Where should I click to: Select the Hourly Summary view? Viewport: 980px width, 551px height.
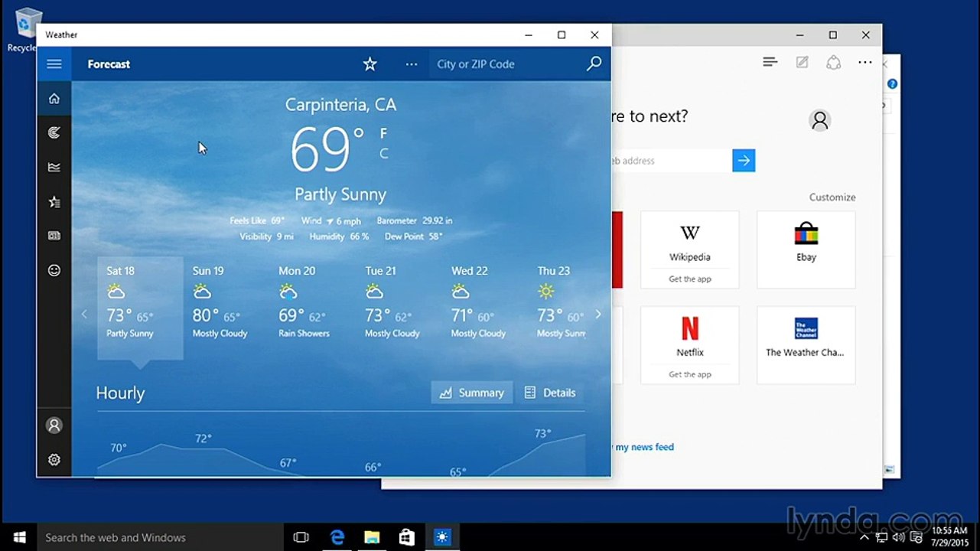[x=472, y=393]
